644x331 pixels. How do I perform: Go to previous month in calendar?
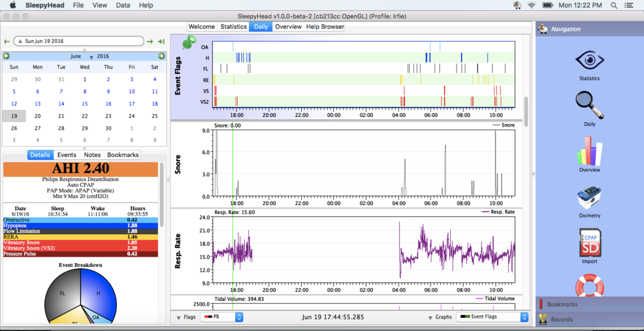click(6, 56)
